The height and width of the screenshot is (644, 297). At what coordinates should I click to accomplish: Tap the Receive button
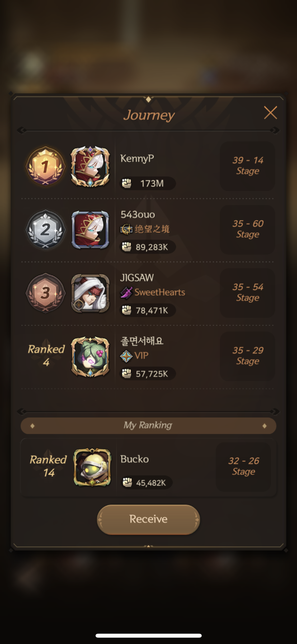148,519
